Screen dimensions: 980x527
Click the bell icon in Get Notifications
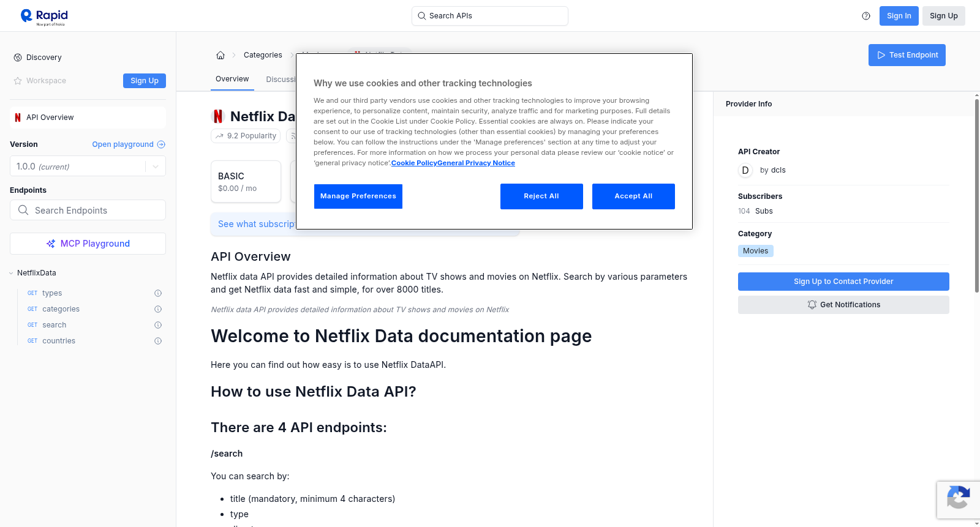pos(812,305)
